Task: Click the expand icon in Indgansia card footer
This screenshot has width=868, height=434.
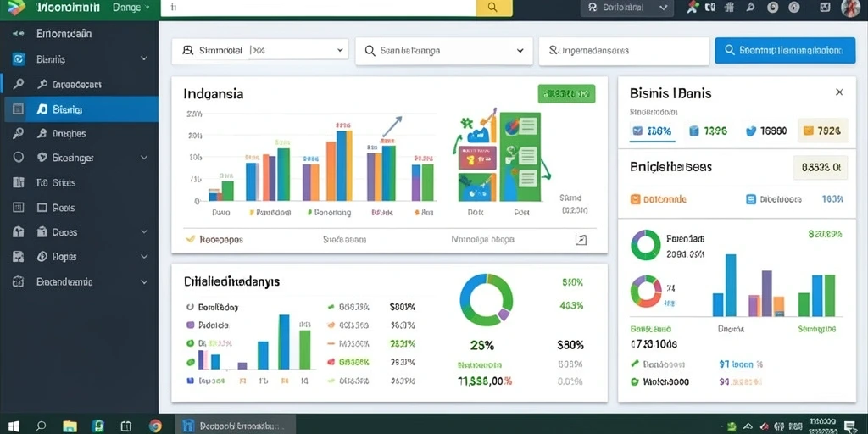Action: (581, 240)
